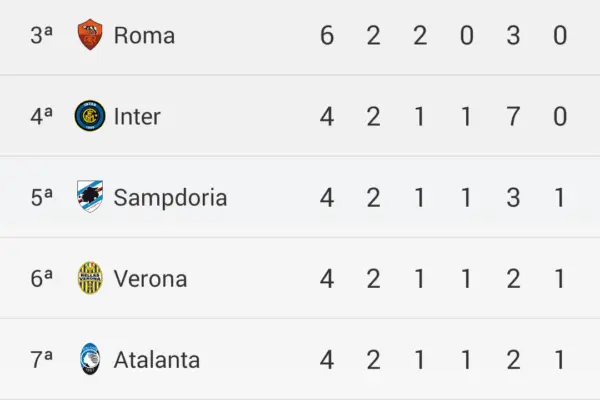
Task: Click the 0 in Inter's row
Action: [x=560, y=116]
